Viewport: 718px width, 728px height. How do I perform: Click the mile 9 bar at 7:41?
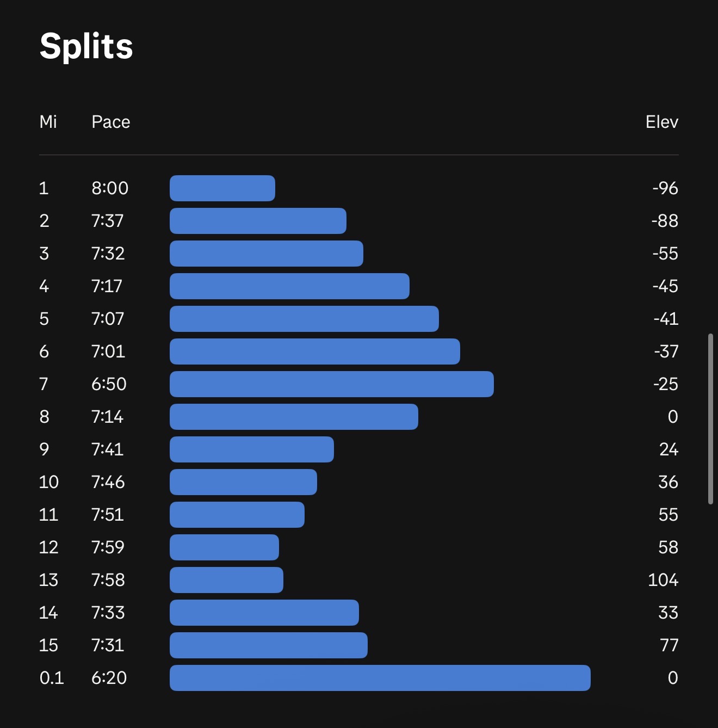click(251, 449)
